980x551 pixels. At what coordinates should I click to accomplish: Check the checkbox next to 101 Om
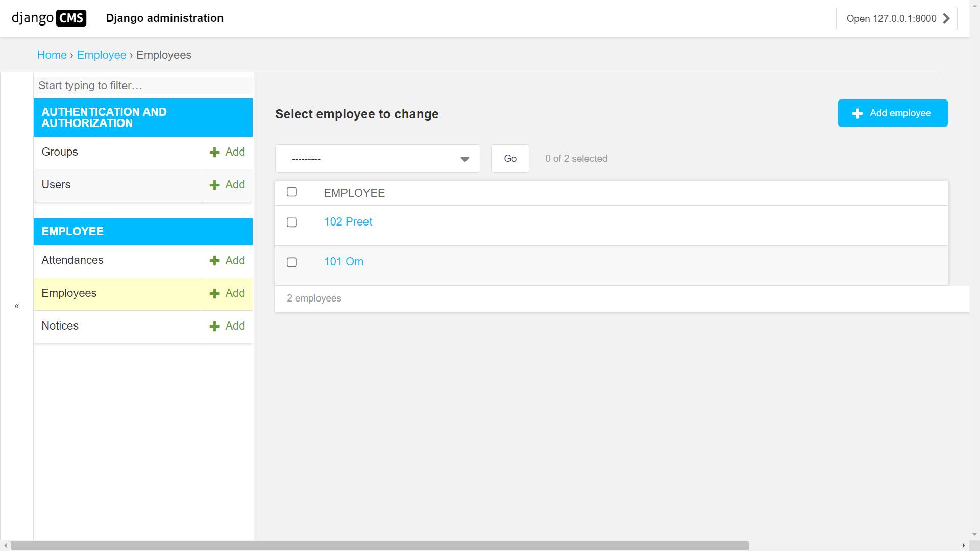tap(292, 262)
